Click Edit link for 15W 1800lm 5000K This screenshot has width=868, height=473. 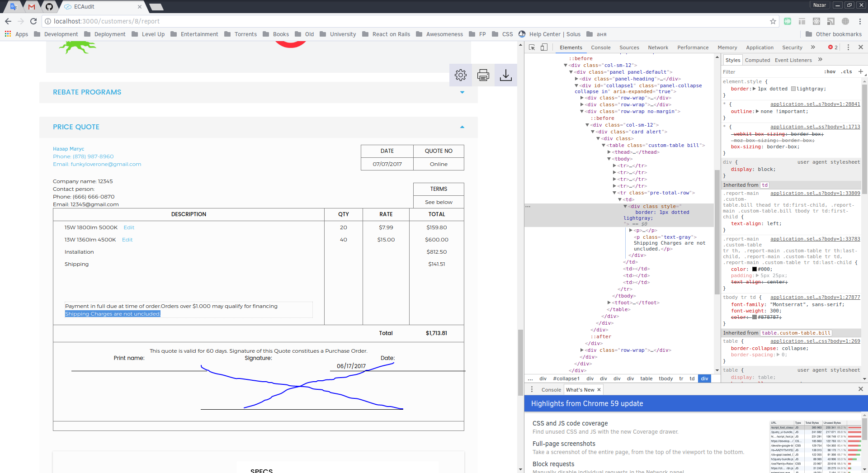click(x=129, y=227)
